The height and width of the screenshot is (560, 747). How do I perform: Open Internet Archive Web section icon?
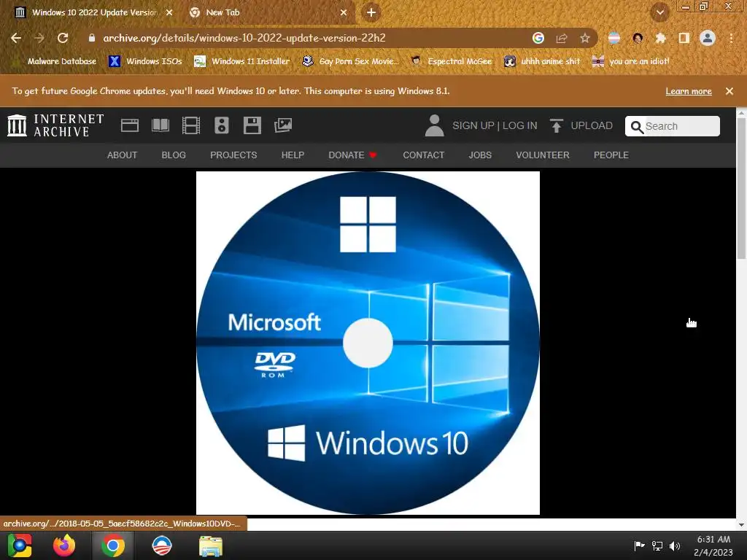(130, 125)
